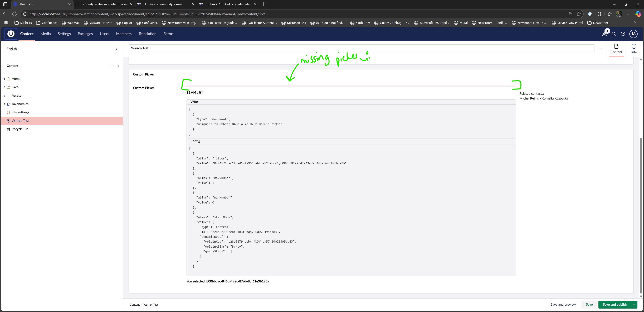Expand the Assets tree node

(x=4, y=96)
